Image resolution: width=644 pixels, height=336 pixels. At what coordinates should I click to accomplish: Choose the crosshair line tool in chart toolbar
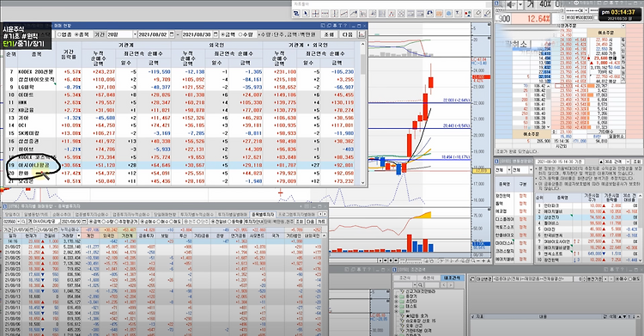click(315, 14)
